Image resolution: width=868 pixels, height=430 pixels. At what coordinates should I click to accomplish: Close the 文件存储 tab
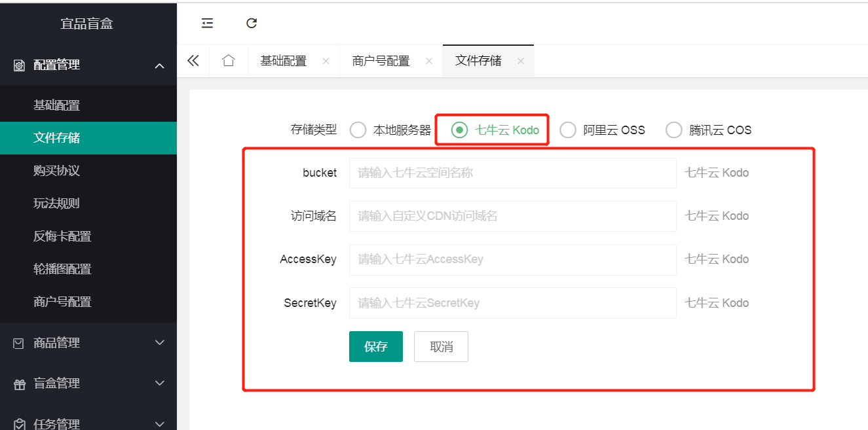(521, 61)
